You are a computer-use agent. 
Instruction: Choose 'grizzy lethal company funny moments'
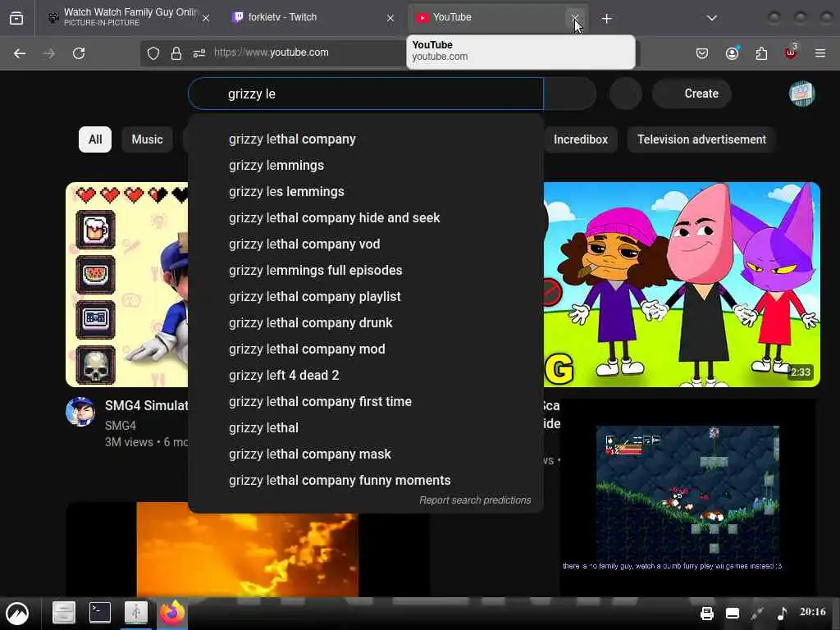(x=366, y=481)
